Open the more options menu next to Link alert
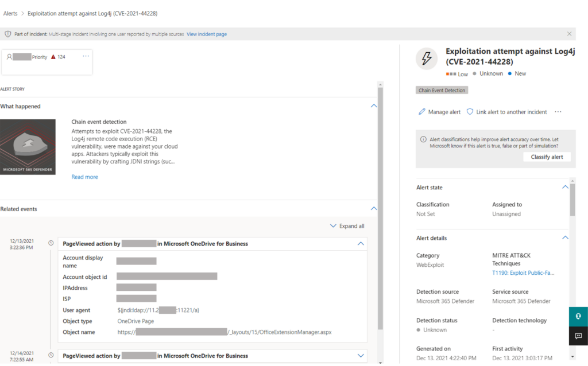The width and height of the screenshot is (588, 366). [558, 112]
